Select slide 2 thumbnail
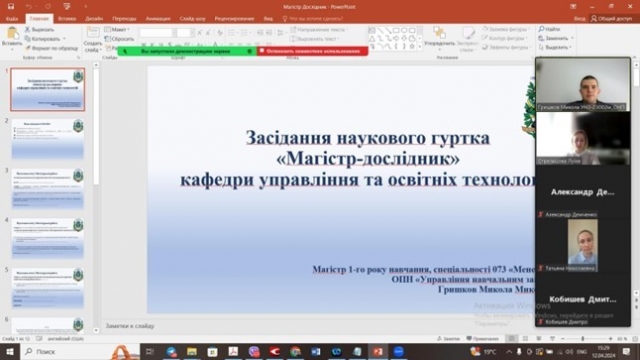 pos(48,139)
